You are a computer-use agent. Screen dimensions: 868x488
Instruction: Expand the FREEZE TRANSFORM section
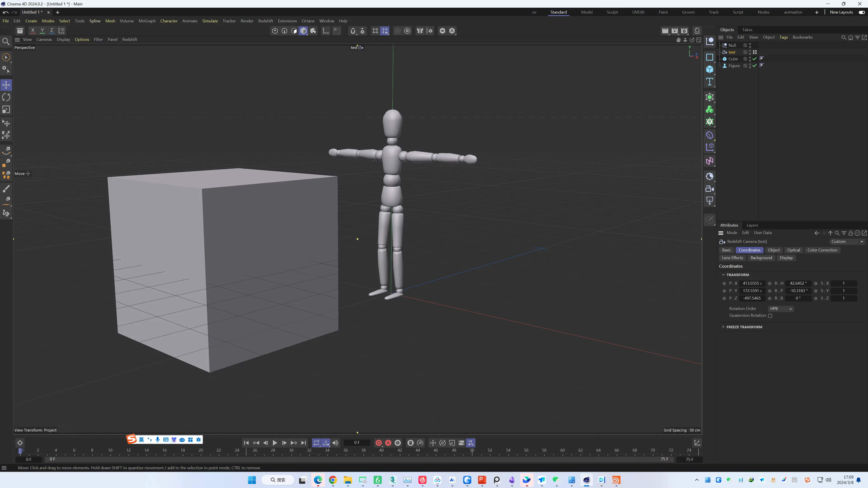[x=723, y=327]
